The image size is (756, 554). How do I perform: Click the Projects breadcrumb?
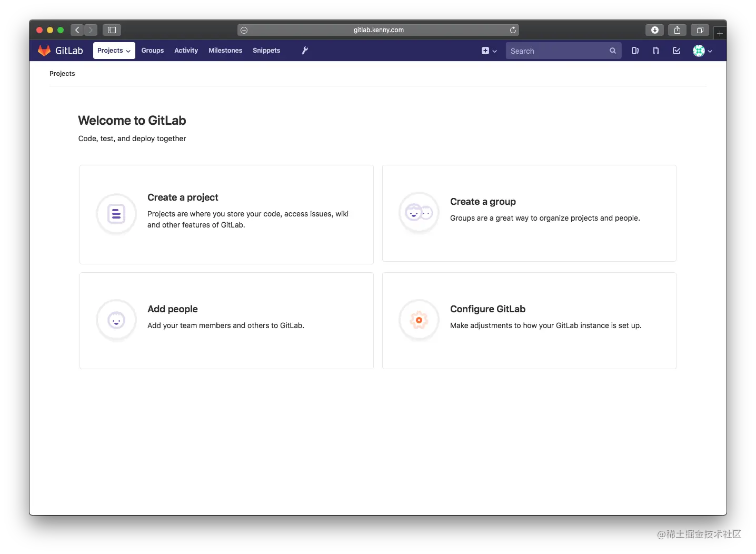pyautogui.click(x=62, y=74)
